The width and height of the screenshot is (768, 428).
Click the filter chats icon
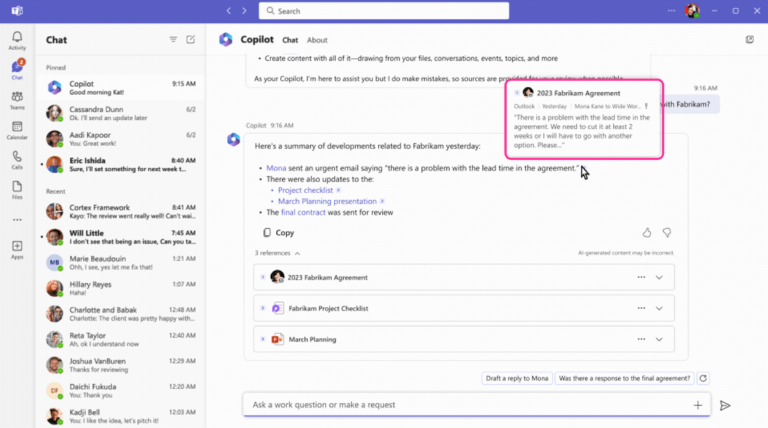tap(173, 40)
